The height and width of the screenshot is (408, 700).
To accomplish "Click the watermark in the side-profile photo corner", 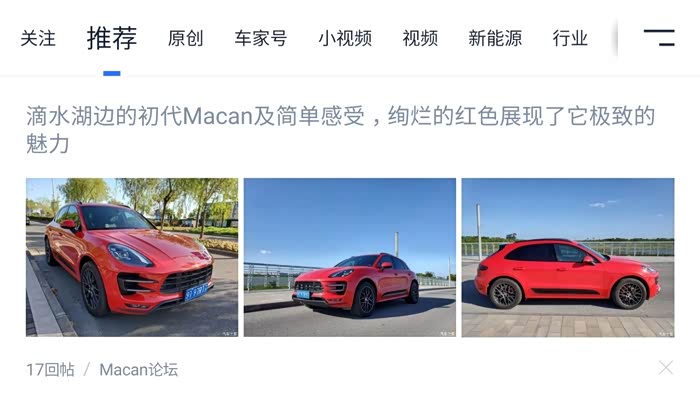I will coord(665,333).
